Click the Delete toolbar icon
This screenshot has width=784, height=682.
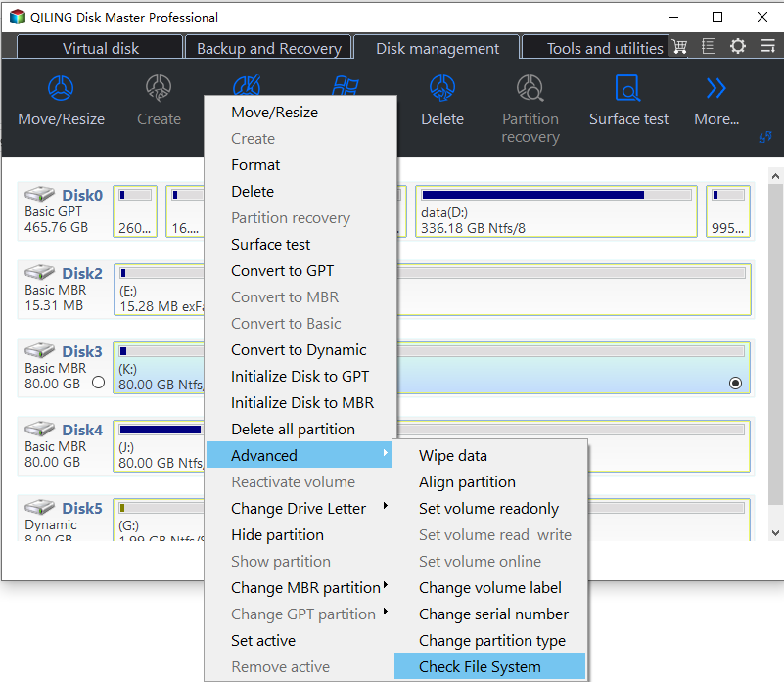coord(442,88)
